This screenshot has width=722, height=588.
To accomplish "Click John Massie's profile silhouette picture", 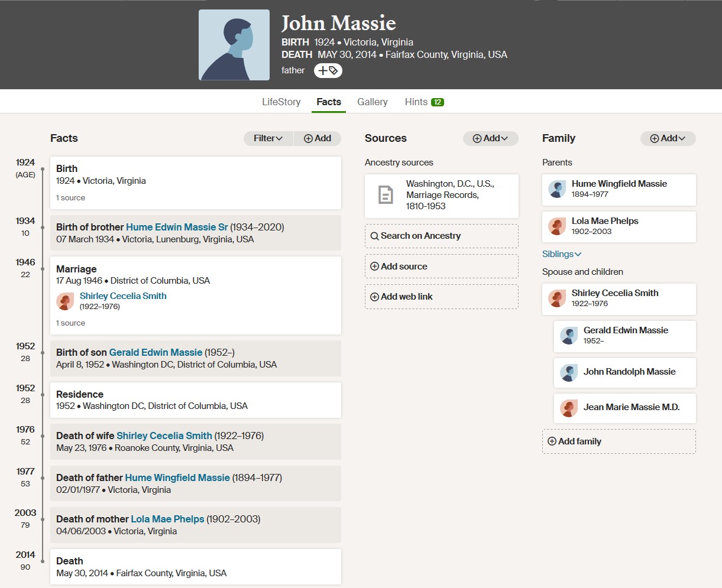I will click(x=234, y=45).
